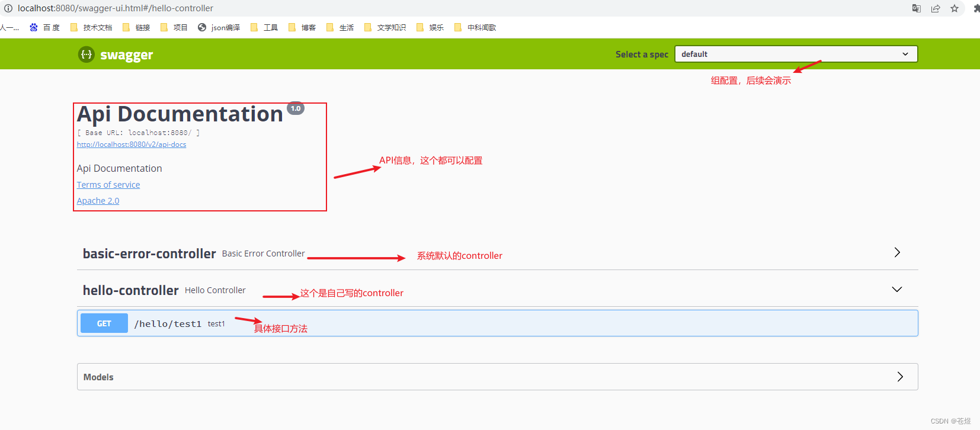Click the /hello/test1 endpoint path

(x=168, y=323)
